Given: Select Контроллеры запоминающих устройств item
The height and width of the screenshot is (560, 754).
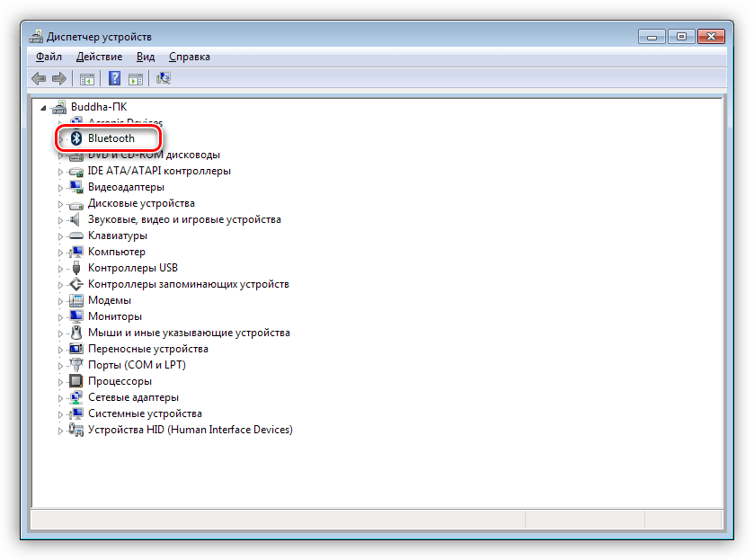Looking at the screenshot, I should (x=189, y=284).
